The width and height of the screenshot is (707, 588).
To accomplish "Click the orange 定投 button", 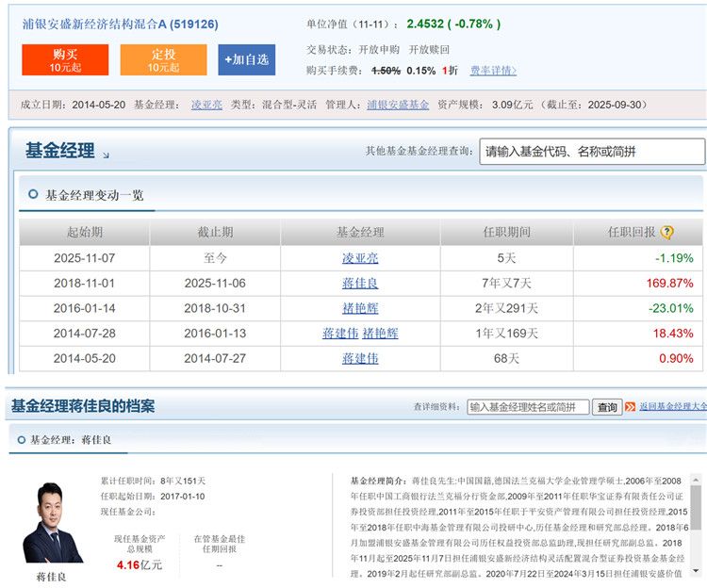I will coord(163,59).
